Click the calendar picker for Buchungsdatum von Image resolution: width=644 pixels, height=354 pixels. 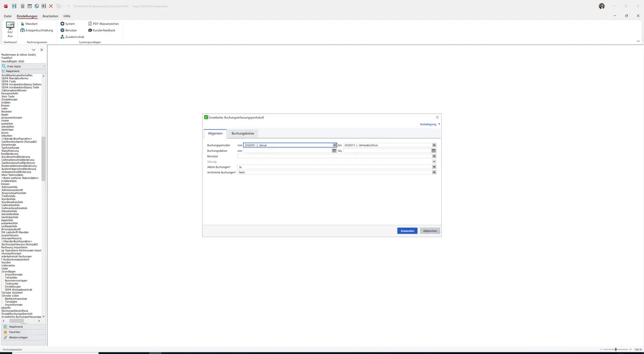pos(334,151)
